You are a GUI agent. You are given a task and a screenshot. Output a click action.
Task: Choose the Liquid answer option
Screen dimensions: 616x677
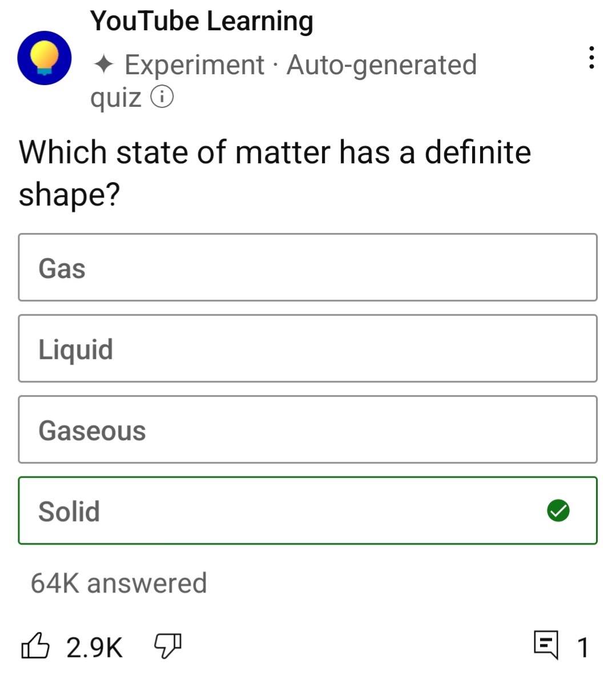pos(307,348)
